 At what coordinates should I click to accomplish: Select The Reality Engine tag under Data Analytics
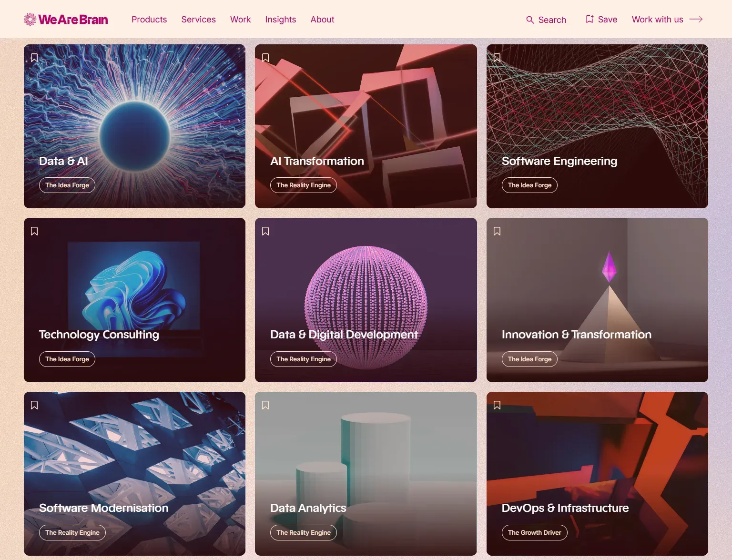(x=304, y=533)
